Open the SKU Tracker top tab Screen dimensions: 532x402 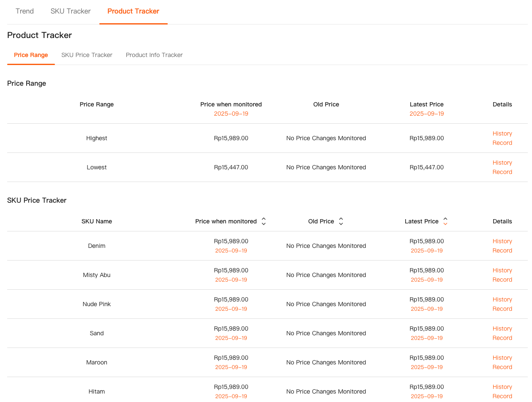click(71, 11)
